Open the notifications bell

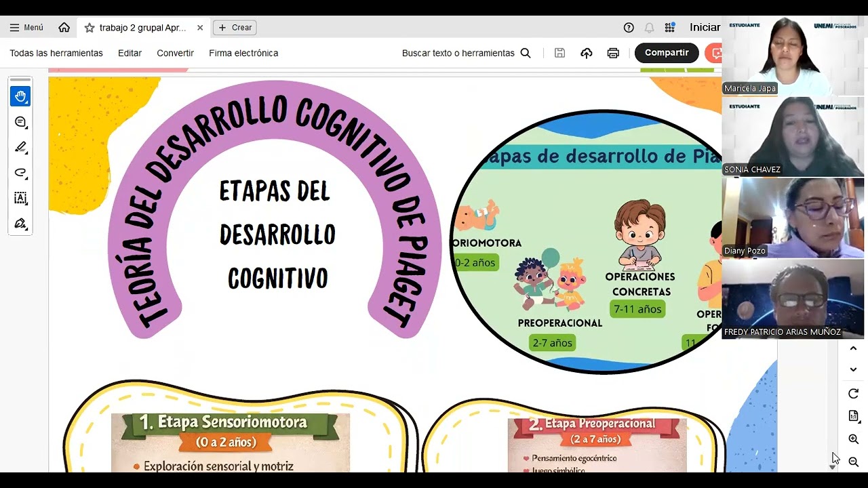pyautogui.click(x=649, y=28)
